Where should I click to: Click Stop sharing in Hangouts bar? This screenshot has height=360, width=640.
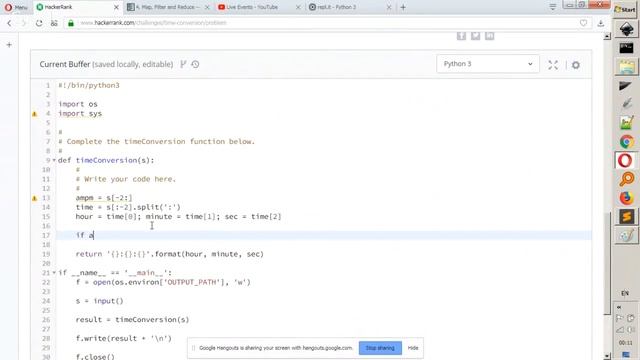(x=380, y=348)
